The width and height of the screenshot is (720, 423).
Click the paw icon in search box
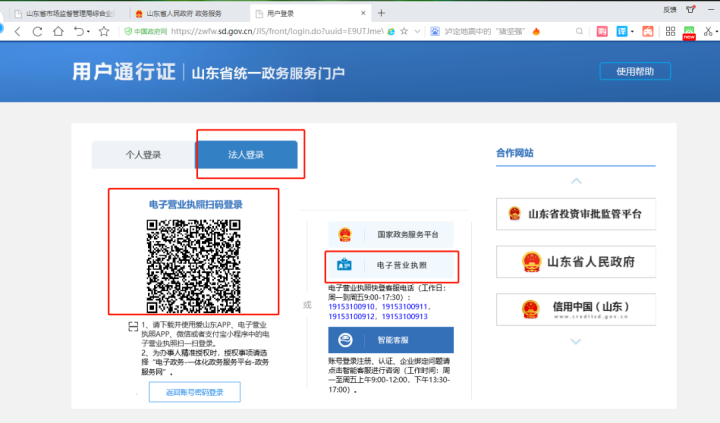(x=435, y=31)
